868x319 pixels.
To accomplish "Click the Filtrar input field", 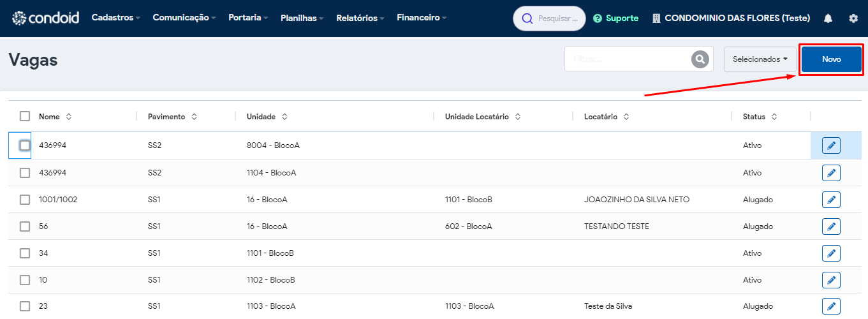I will coord(628,59).
